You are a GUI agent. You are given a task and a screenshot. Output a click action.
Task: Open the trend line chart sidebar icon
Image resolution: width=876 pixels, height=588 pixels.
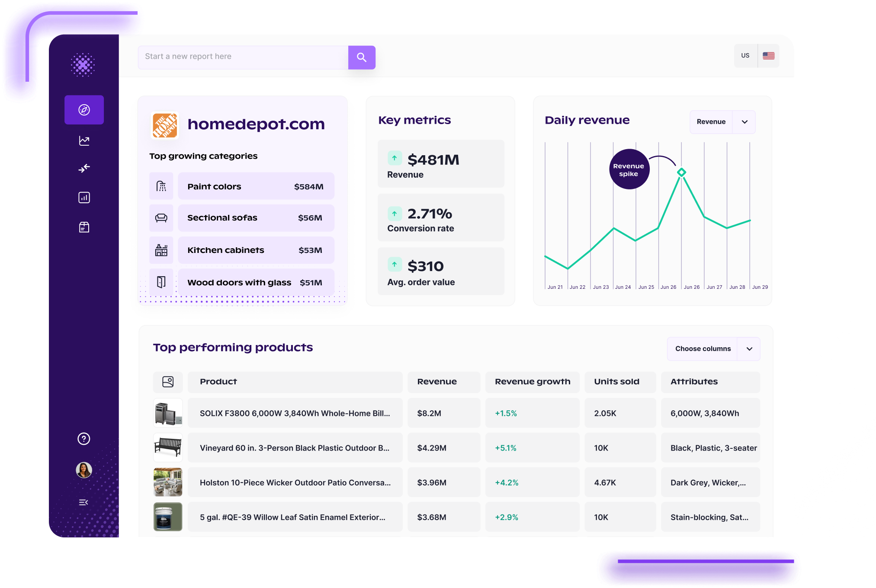[x=84, y=141]
